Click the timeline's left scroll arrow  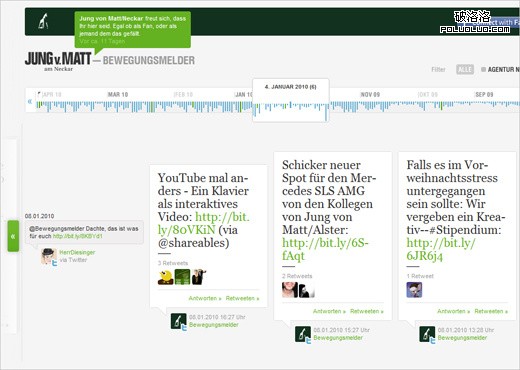30,101
